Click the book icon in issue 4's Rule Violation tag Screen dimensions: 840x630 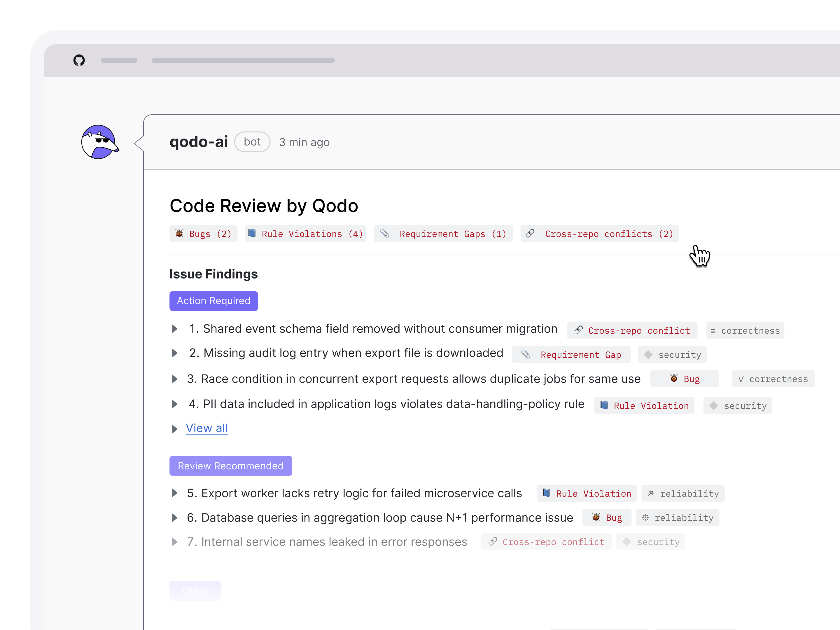(x=604, y=405)
